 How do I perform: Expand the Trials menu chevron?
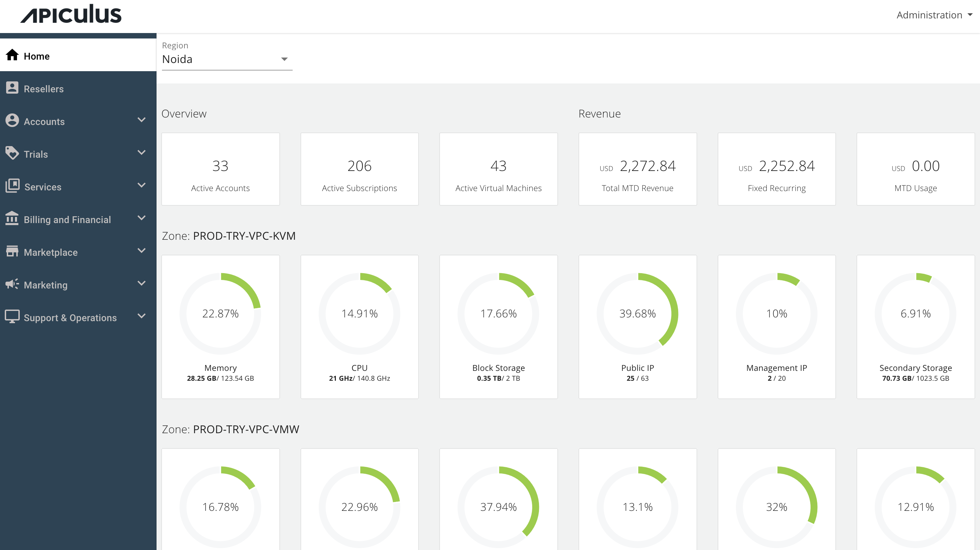(x=142, y=153)
